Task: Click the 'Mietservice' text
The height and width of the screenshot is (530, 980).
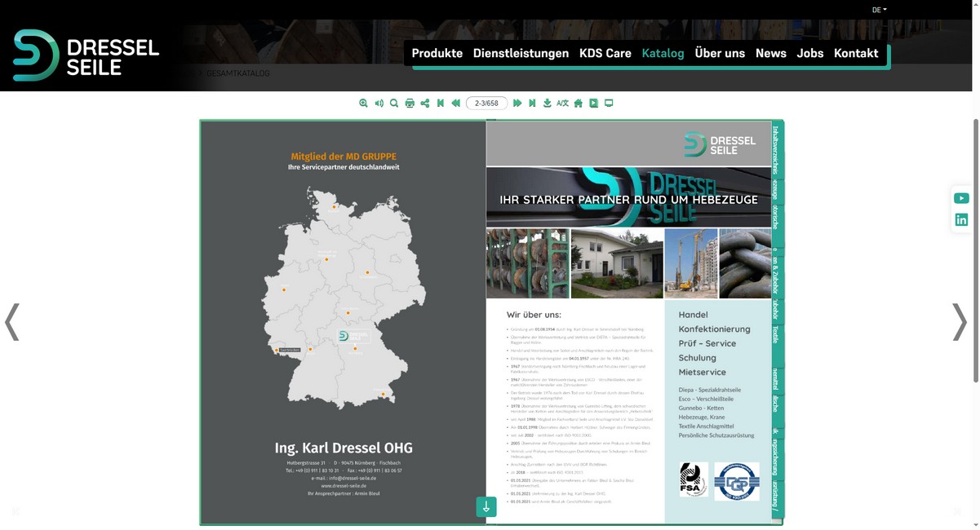Action: pyautogui.click(x=703, y=373)
